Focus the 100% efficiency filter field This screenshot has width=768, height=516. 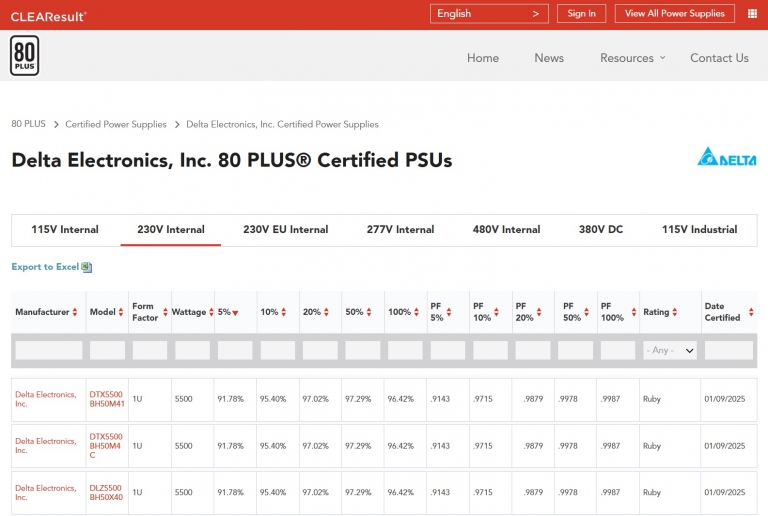[x=406, y=351]
